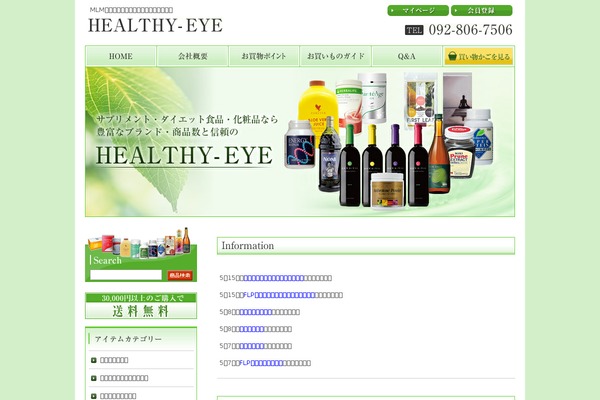View the shopping cart button
This screenshot has height=400, width=600.
coord(479,56)
